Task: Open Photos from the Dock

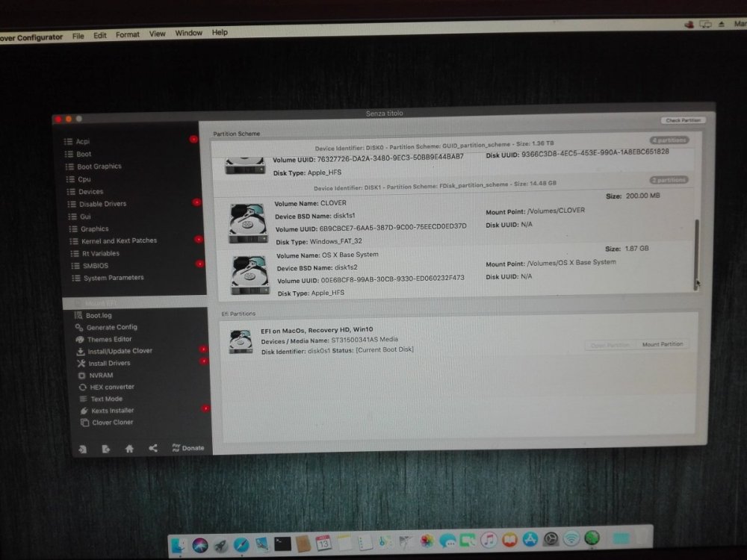Action: [x=427, y=541]
